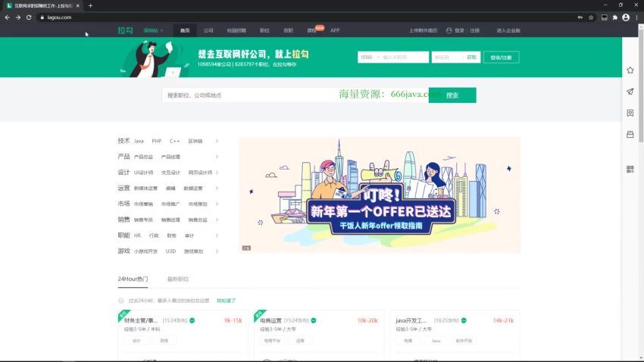
Task: Select the U3D job category
Action: pos(171,251)
